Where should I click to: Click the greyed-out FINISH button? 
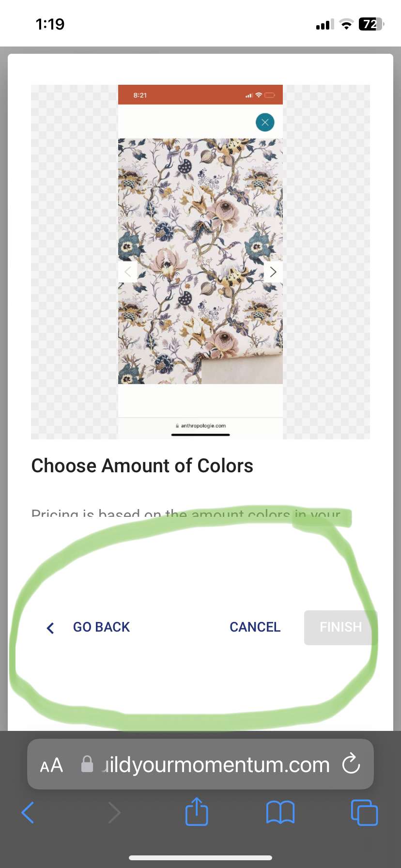coord(340,627)
